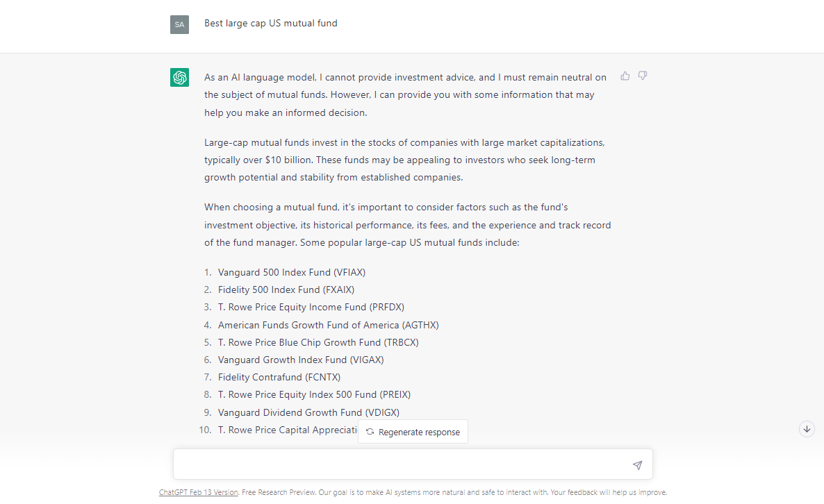Click the green ChatGPT assistant avatar
824x504 pixels.
179,77
